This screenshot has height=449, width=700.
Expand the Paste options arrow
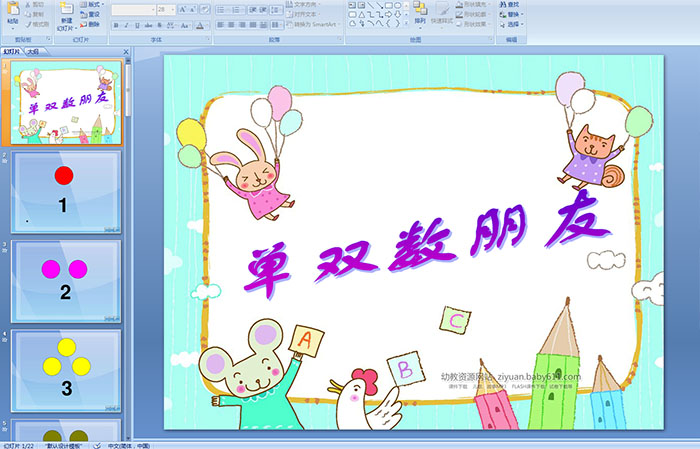pos(13,29)
